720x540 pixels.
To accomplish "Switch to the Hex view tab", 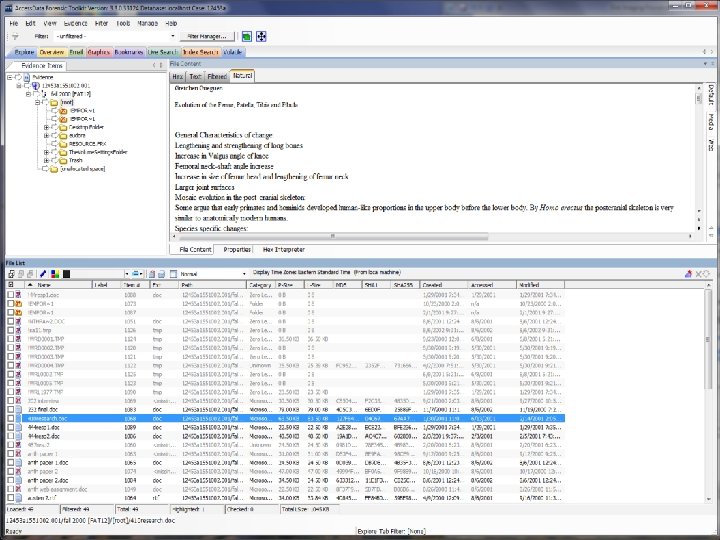I will click(178, 76).
